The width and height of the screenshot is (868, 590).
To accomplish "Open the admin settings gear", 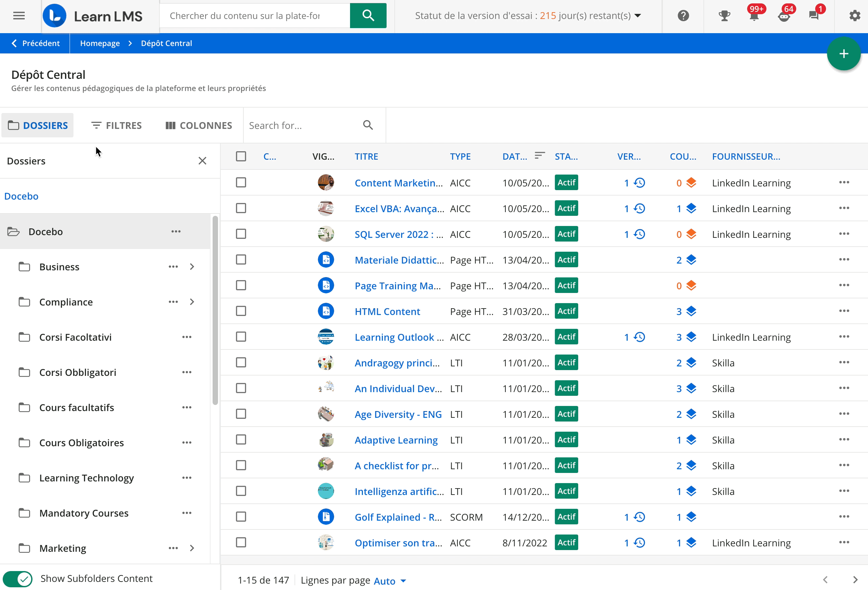I will click(x=854, y=16).
